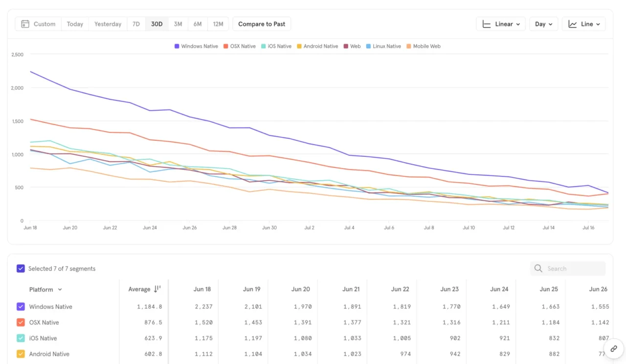Open the Custom date range picker

tap(38, 24)
